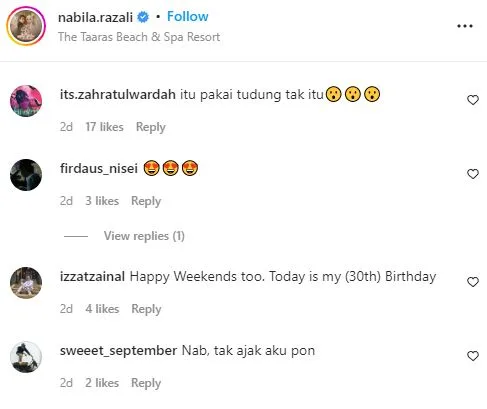The height and width of the screenshot is (409, 487).
Task: View the 17 likes on first comment
Action: (x=104, y=127)
